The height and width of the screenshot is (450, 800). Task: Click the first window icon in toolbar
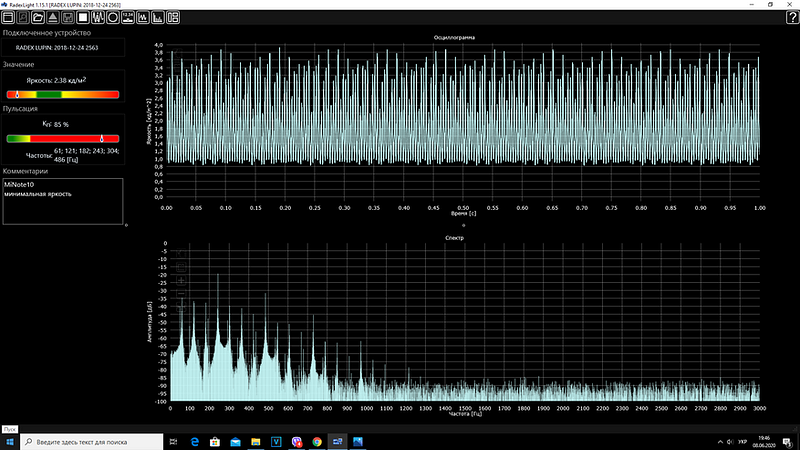[8, 18]
